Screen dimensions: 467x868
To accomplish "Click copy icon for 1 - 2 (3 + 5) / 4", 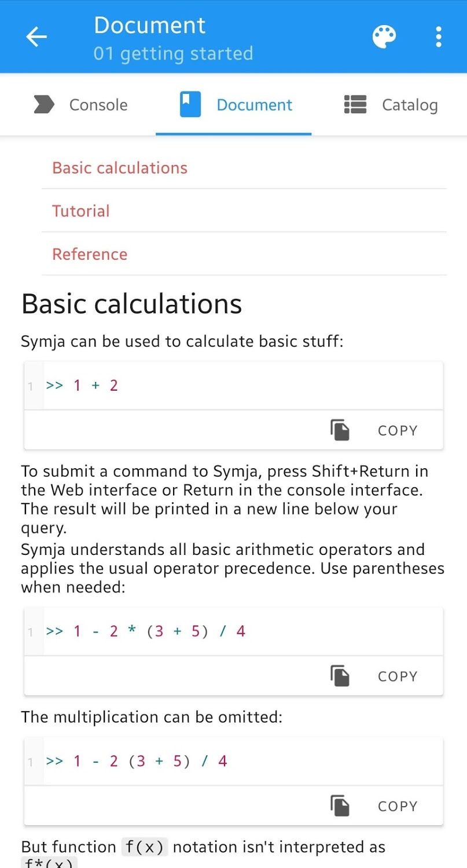I will 340,806.
